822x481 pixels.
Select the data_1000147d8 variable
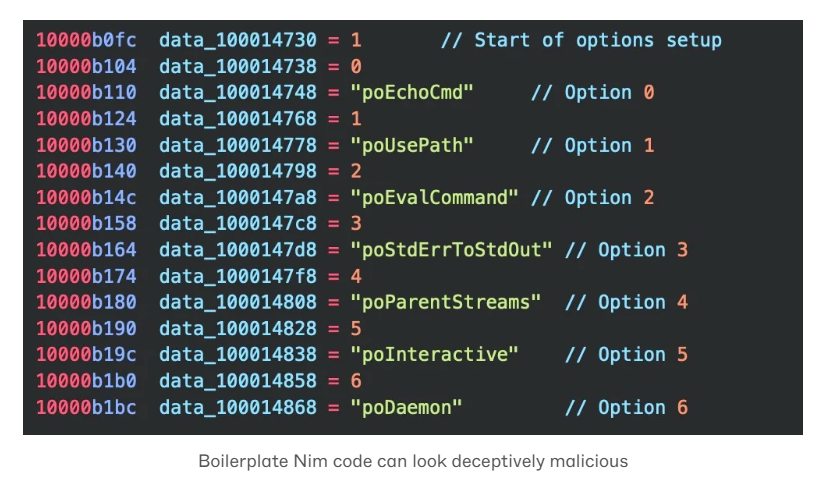[x=238, y=250]
